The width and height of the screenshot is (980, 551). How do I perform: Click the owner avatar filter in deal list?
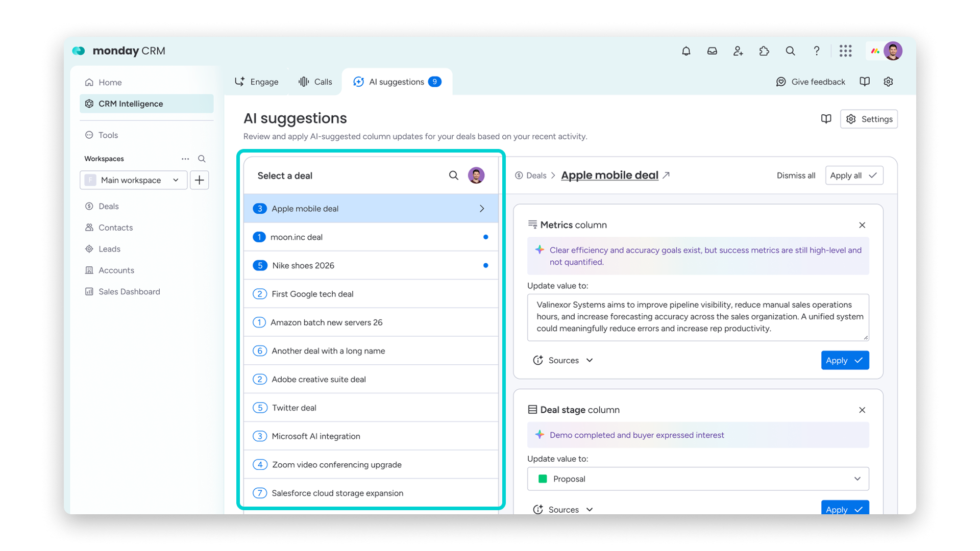point(476,176)
